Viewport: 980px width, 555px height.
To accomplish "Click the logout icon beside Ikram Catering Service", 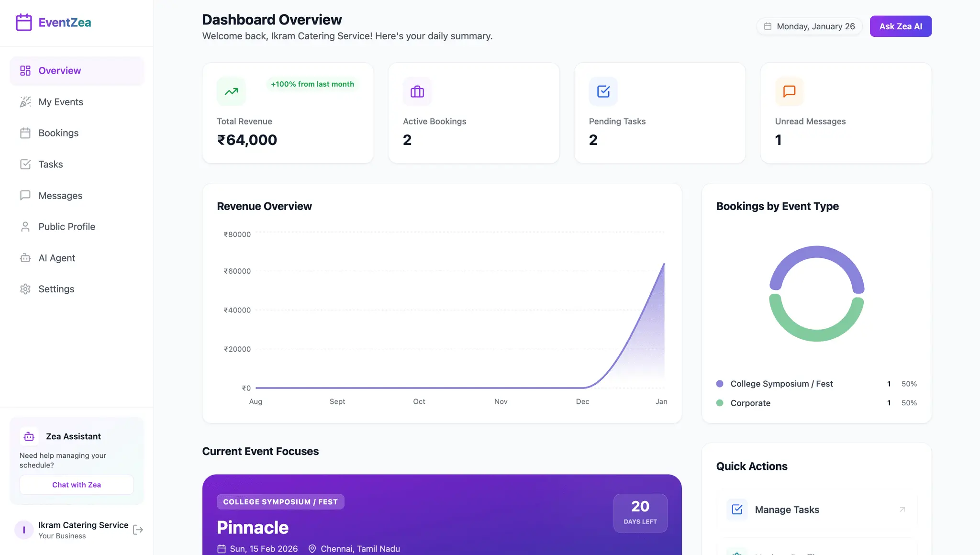I will [x=138, y=530].
